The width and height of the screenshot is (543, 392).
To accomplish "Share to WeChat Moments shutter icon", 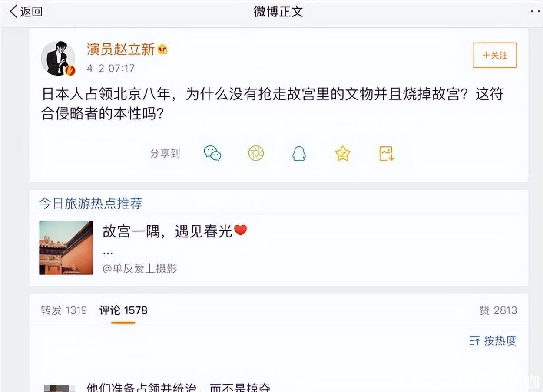I will pos(256,153).
